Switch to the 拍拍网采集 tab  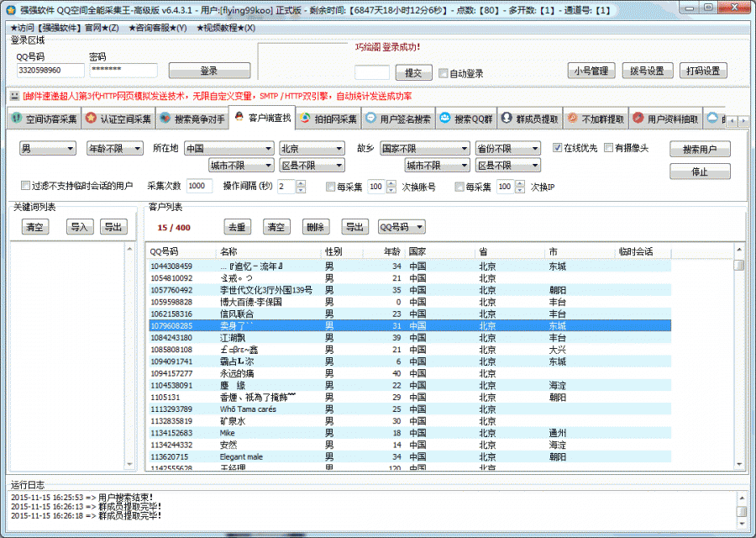328,119
